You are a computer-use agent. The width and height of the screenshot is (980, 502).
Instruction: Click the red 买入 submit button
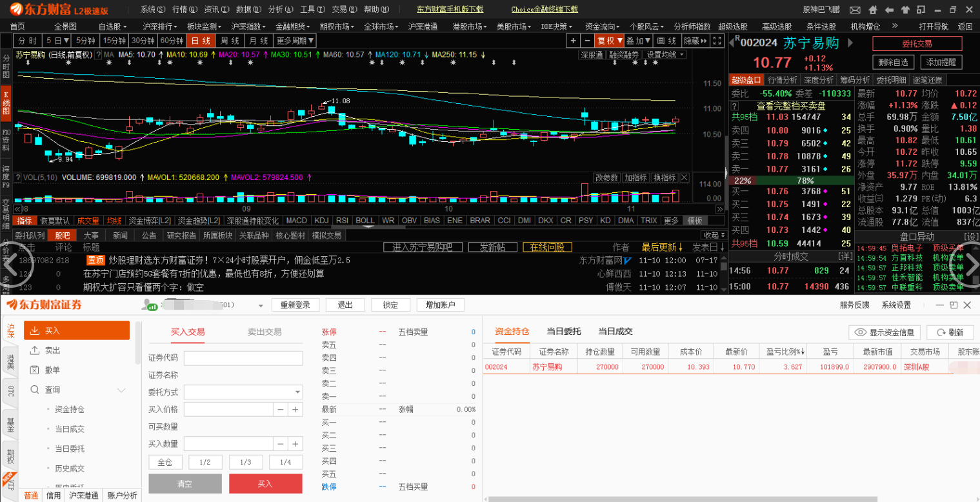pos(265,484)
